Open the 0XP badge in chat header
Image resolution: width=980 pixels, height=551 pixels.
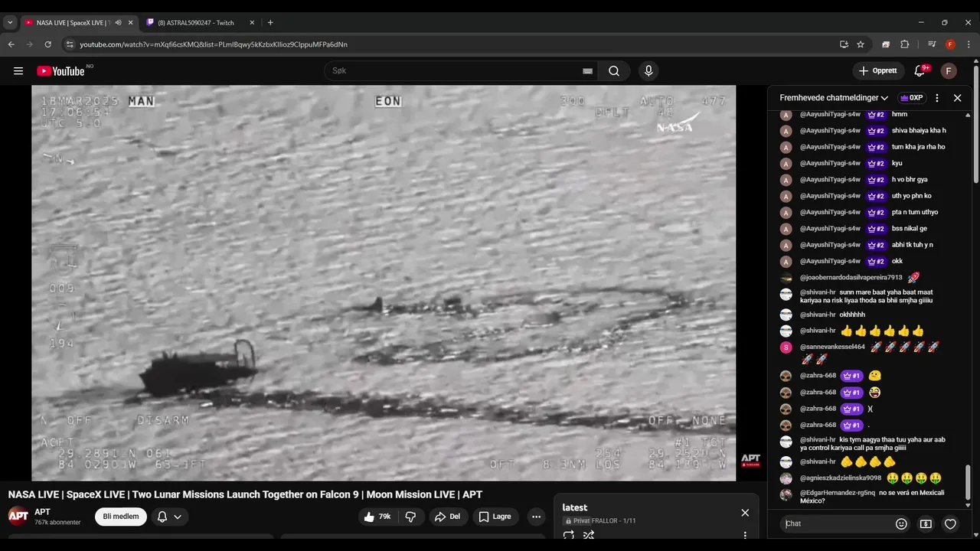912,98
